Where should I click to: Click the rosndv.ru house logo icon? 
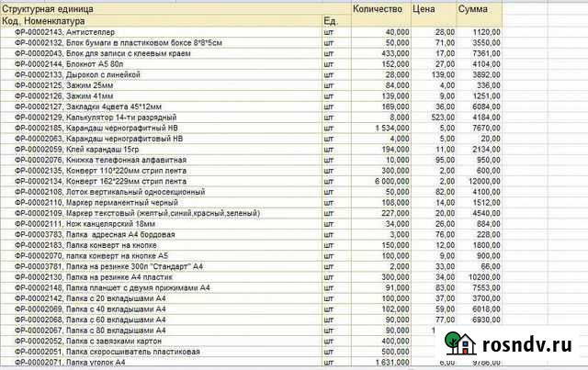click(458, 342)
